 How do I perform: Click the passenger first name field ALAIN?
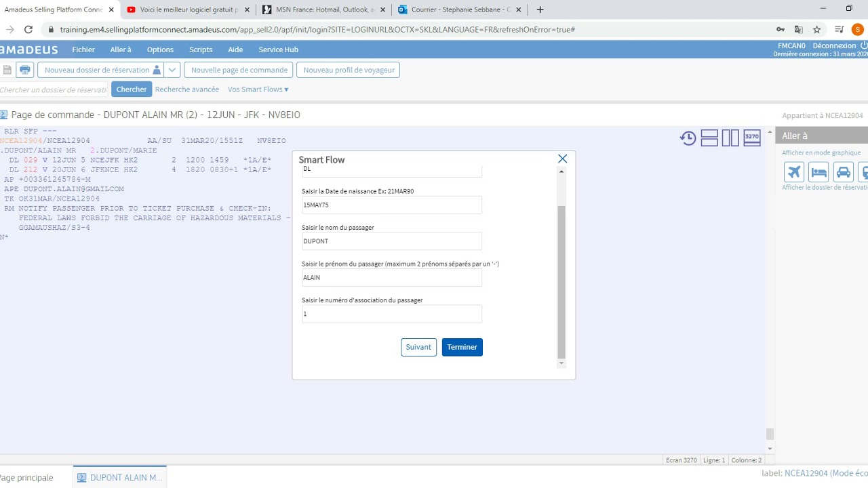(392, 277)
